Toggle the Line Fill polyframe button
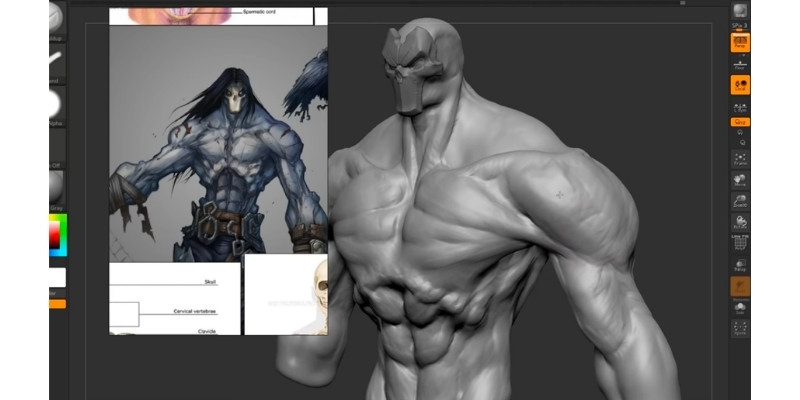The width and height of the screenshot is (800, 400). click(740, 243)
